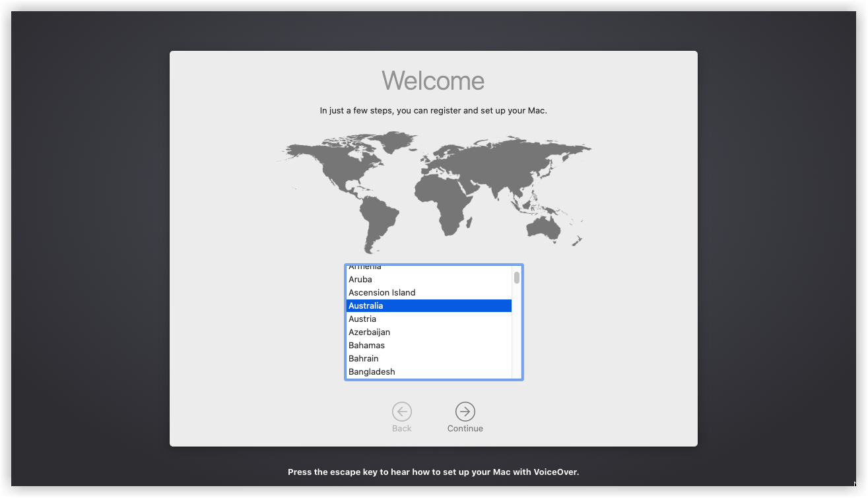Click the Back arrow icon
Screen dimensions: 868x498
[x=402, y=412]
